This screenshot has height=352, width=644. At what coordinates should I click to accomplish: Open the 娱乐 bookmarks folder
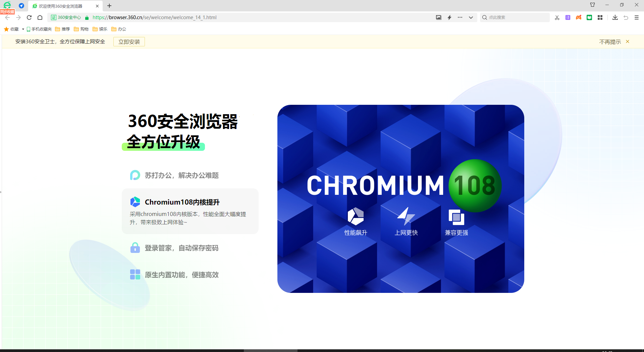(x=100, y=29)
